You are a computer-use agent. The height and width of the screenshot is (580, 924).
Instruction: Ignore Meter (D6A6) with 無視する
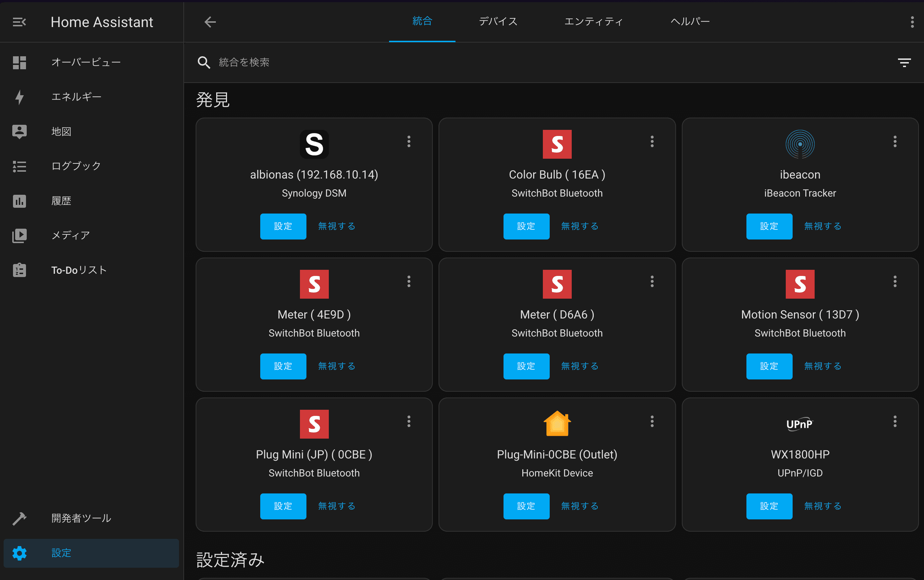click(x=580, y=366)
